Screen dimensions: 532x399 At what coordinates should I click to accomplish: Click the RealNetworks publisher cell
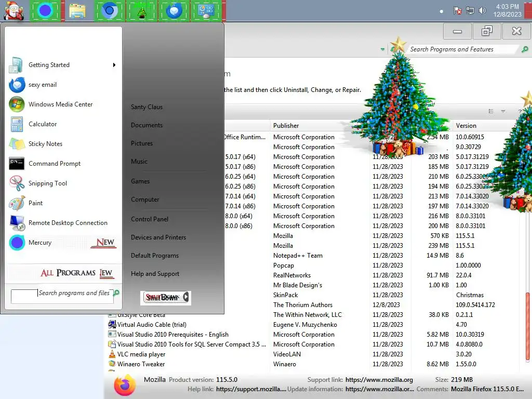click(x=292, y=275)
